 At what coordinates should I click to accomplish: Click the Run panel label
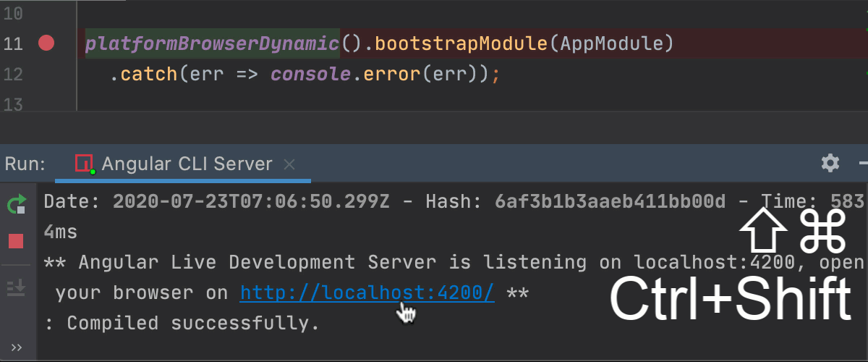pos(25,164)
